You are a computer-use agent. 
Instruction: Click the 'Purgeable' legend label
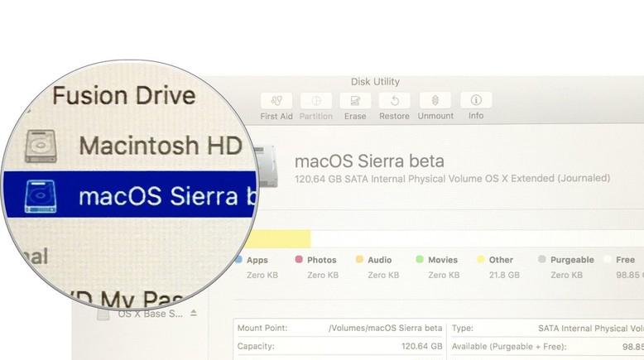click(x=572, y=260)
